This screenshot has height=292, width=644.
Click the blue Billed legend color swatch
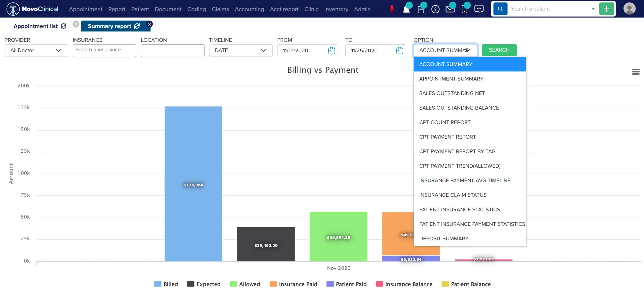(x=157, y=284)
